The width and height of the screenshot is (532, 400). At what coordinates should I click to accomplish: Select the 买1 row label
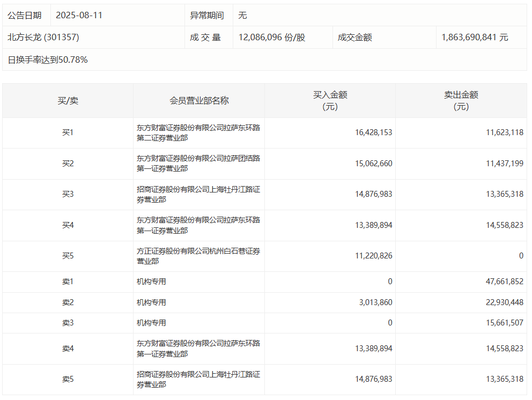click(68, 132)
